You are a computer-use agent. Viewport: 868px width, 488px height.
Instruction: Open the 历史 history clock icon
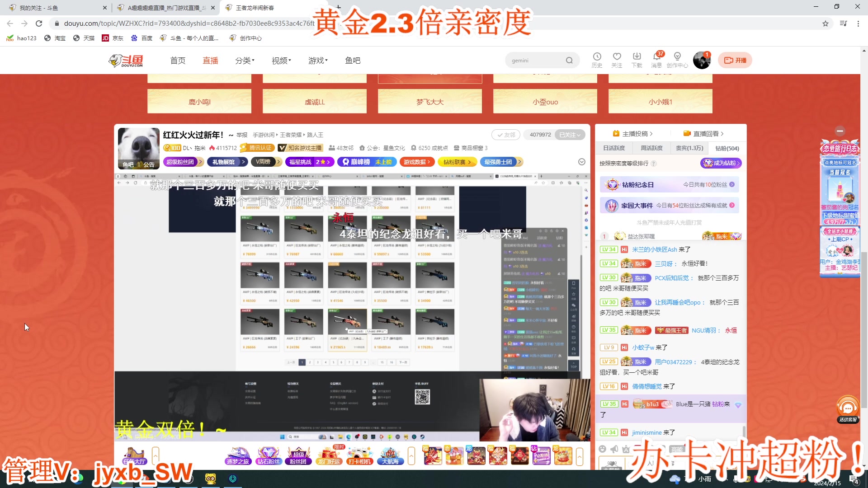coord(597,60)
